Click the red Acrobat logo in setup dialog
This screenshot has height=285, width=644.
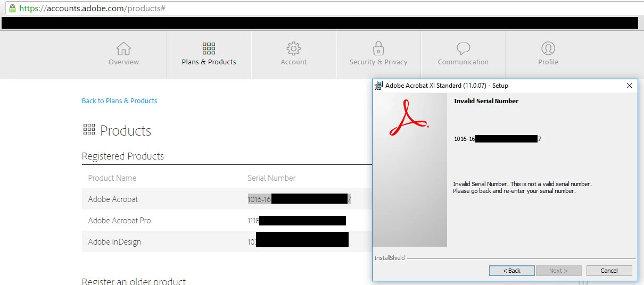408,118
